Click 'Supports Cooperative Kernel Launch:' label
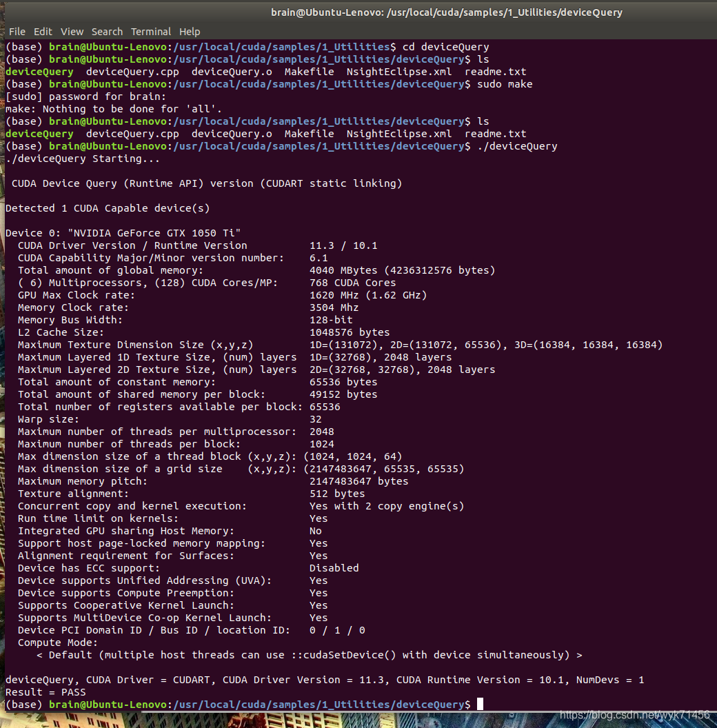717x728 pixels. click(x=126, y=605)
